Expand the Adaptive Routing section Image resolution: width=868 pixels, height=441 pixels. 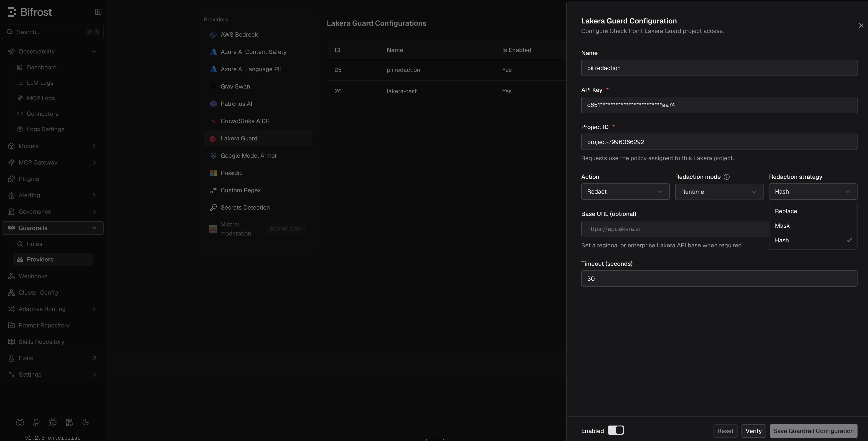(x=53, y=309)
